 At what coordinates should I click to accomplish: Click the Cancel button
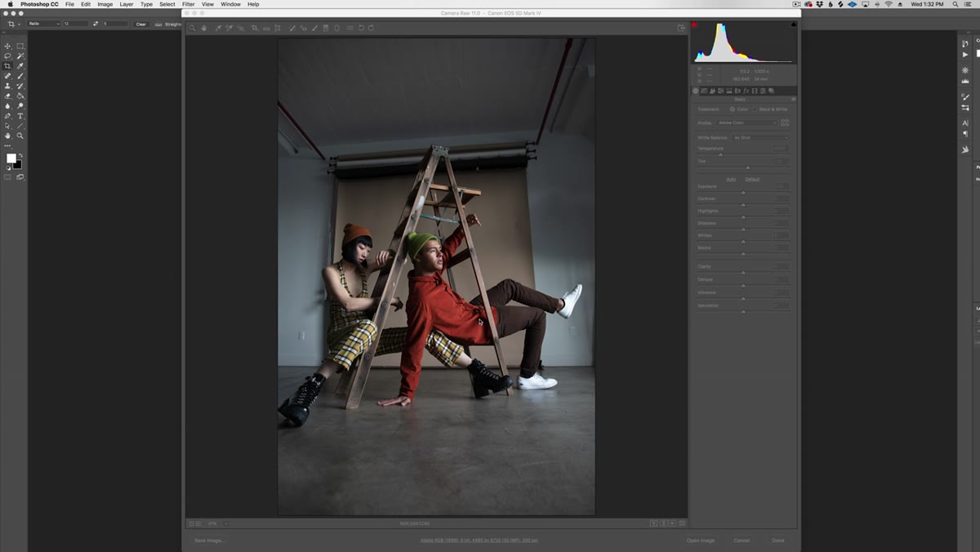click(x=742, y=541)
